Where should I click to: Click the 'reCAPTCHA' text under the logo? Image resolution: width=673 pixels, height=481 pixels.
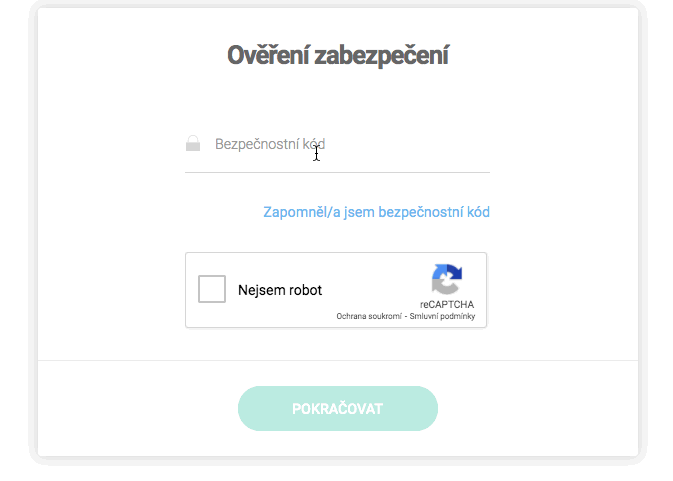click(x=447, y=304)
